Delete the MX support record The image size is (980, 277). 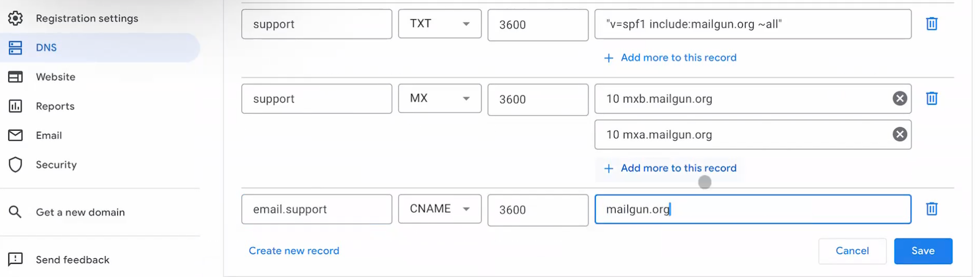pyautogui.click(x=932, y=98)
